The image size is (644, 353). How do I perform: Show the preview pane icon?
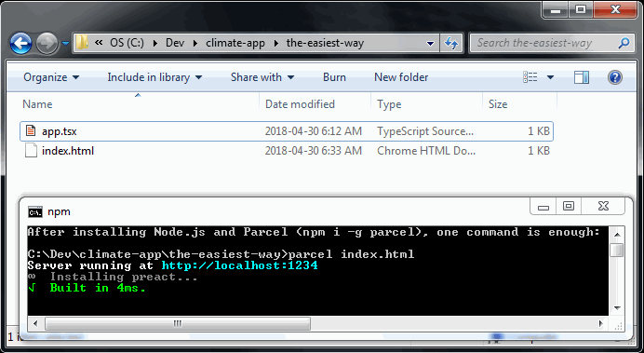pyautogui.click(x=581, y=77)
